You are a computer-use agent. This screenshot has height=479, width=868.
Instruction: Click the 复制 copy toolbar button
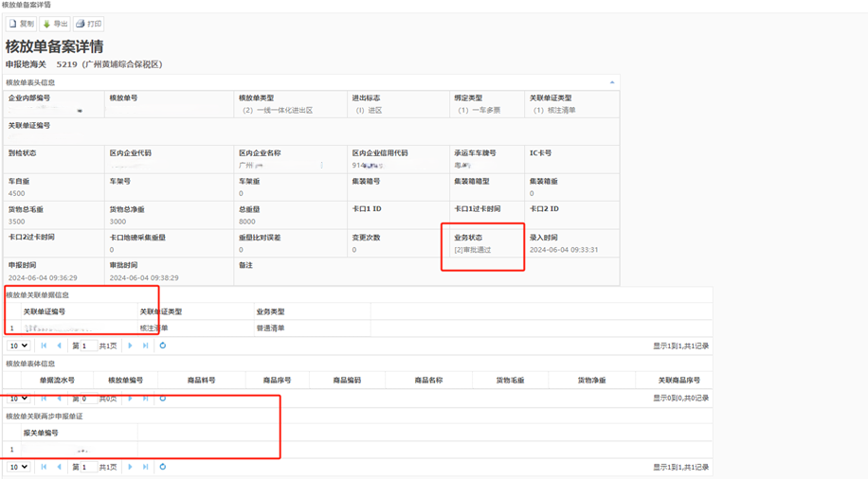(22, 24)
